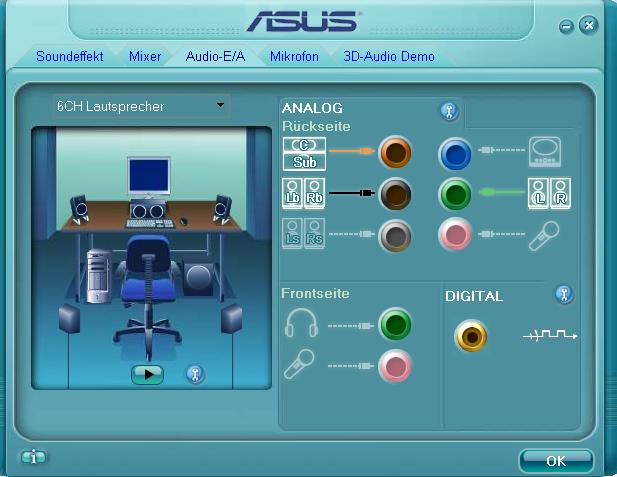Click the yellow digital S/PDIF jack
This screenshot has height=477, width=617.
(471, 336)
